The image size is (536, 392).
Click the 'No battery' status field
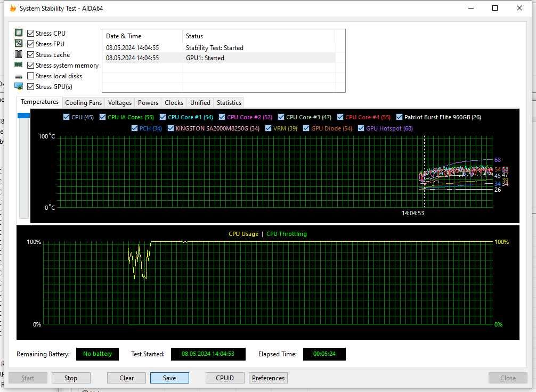tap(98, 354)
